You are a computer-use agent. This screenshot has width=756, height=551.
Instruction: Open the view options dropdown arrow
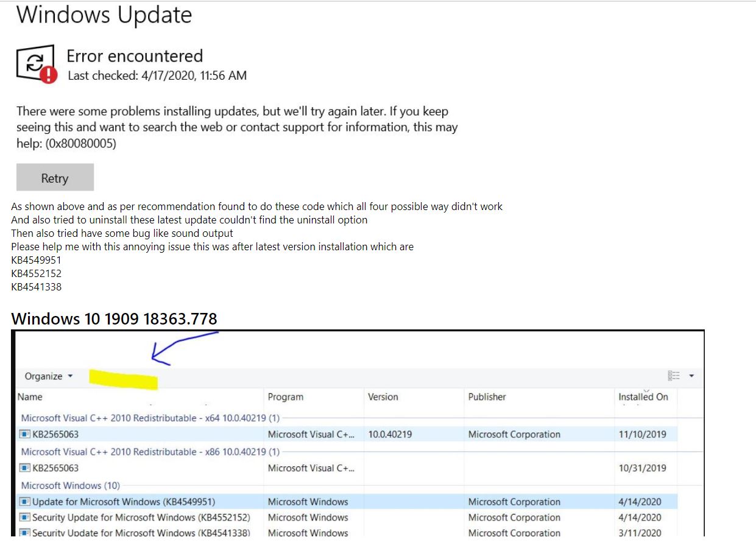(691, 376)
